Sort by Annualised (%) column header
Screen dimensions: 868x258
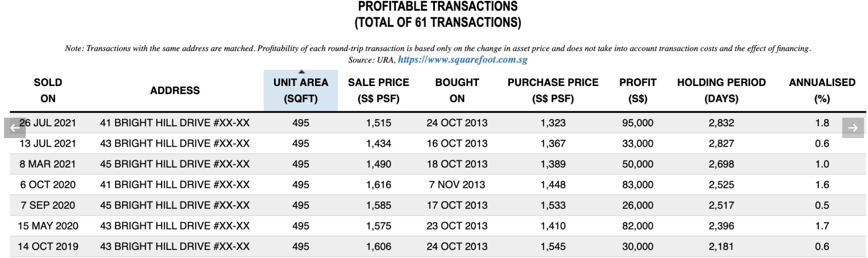822,91
